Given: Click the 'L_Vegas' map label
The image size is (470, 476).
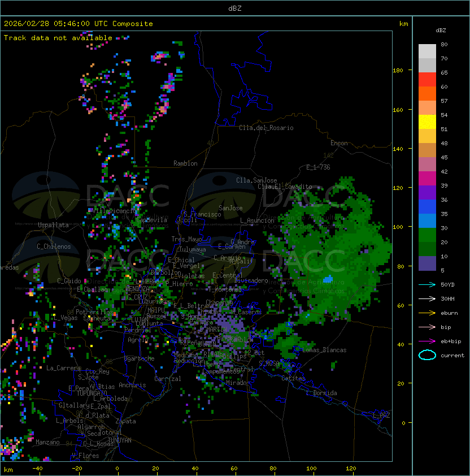Looking at the screenshot, I should 66,318.
